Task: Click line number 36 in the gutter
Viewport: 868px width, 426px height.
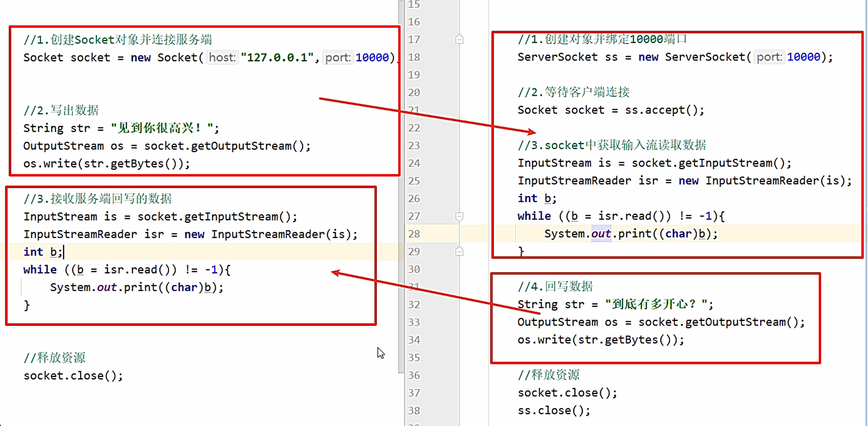Action: [x=414, y=375]
